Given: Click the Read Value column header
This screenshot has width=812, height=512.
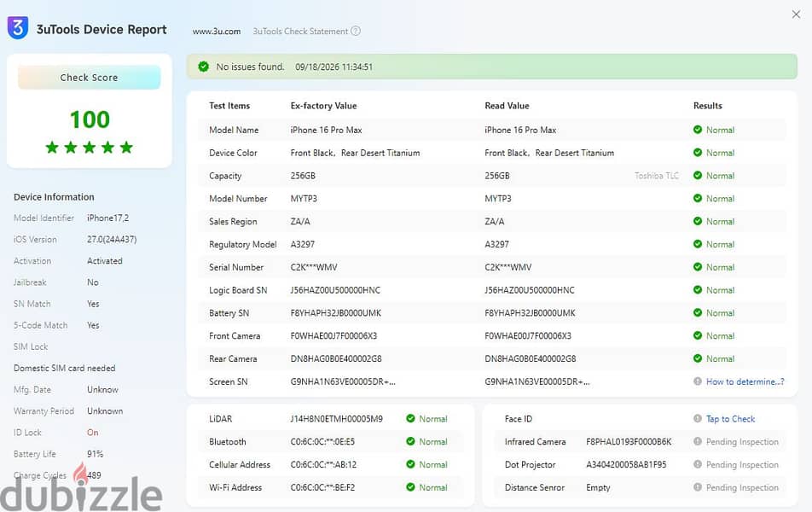Looking at the screenshot, I should coord(507,106).
